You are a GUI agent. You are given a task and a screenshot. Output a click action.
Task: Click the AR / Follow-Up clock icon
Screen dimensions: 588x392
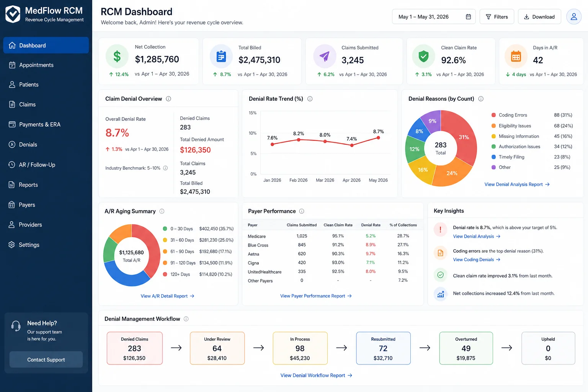(12, 165)
